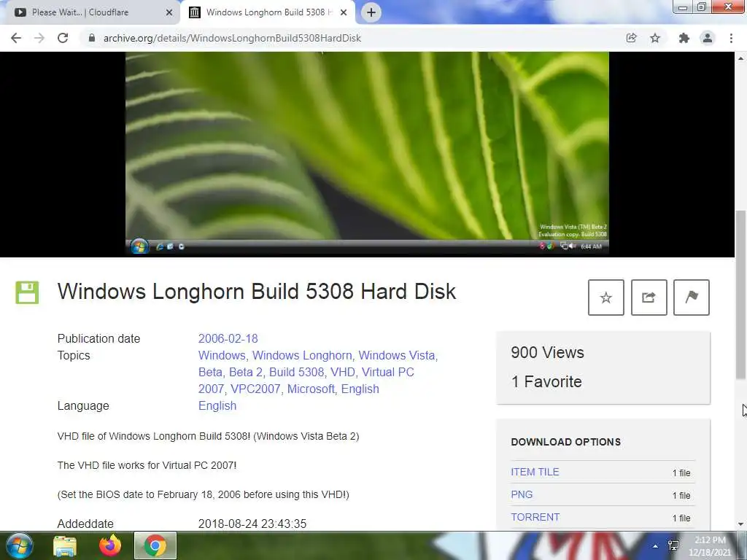747x560 pixels.
Task: Launch Firefox from the taskbar
Action: (x=110, y=545)
